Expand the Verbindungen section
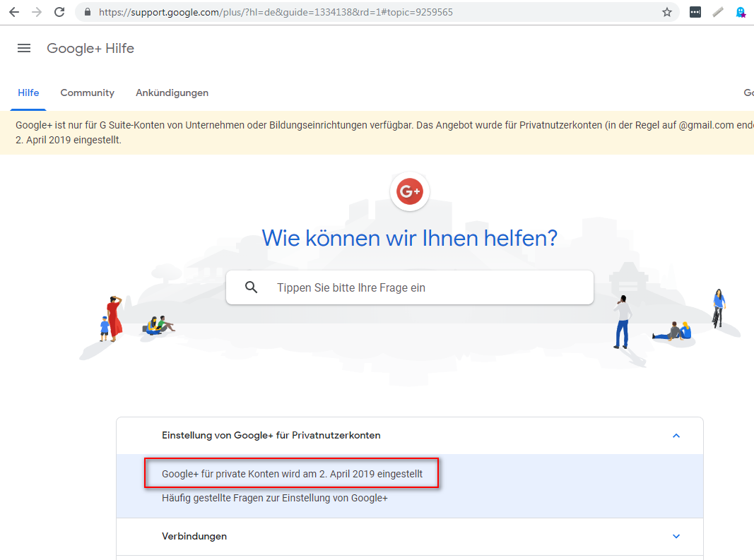 [x=410, y=537]
